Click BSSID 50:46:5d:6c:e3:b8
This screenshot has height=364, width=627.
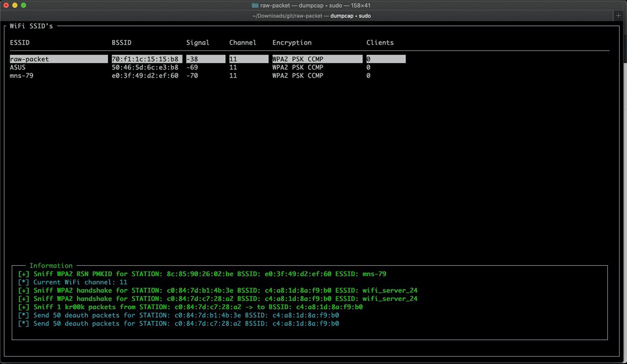(x=145, y=68)
